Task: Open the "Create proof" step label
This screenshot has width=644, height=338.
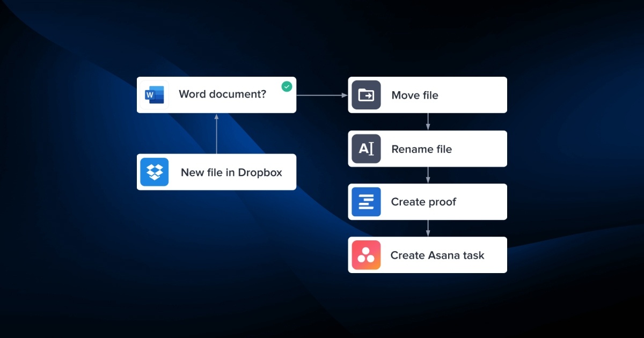Action: 423,202
